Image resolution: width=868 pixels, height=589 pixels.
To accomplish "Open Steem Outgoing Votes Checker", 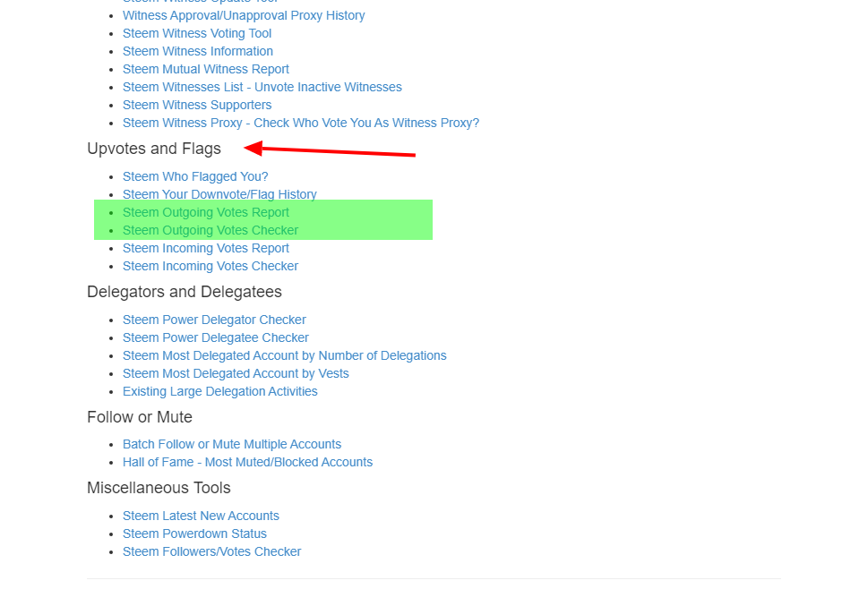I will (211, 230).
